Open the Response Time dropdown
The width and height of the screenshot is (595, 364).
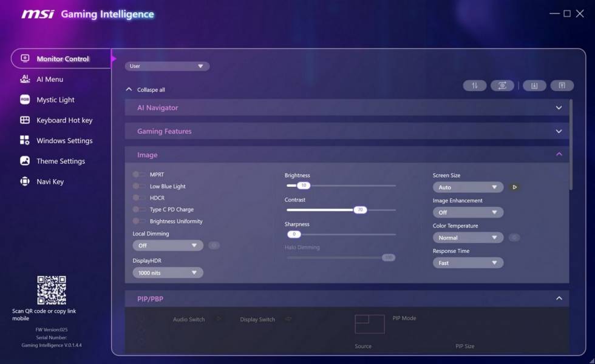tap(467, 263)
